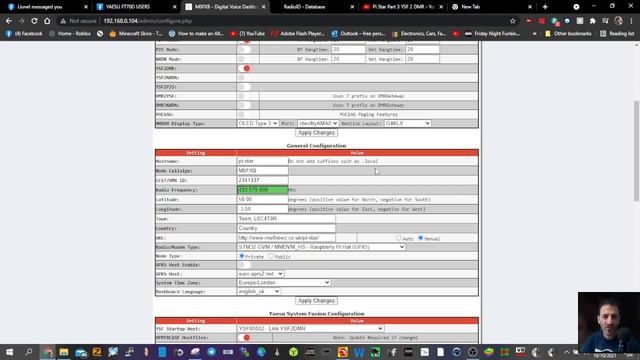Close the RadioID - Database tab
640x360 pixels.
(x=352, y=7)
